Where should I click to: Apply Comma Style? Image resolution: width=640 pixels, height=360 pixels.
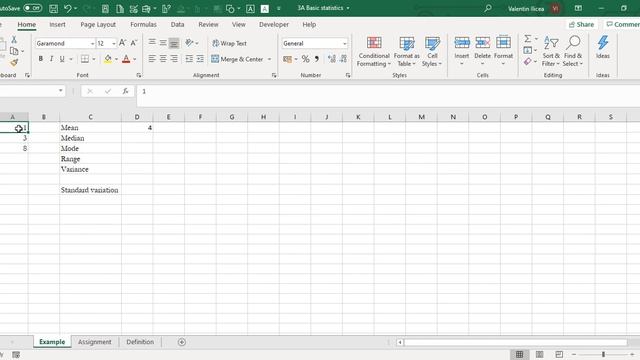pos(317,59)
